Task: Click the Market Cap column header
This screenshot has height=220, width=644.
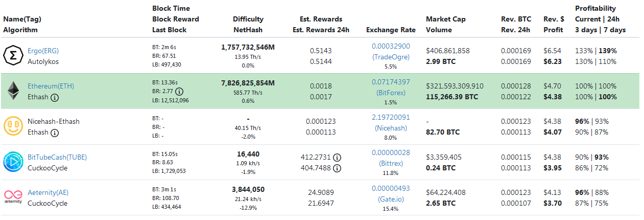Action: pos(446,19)
